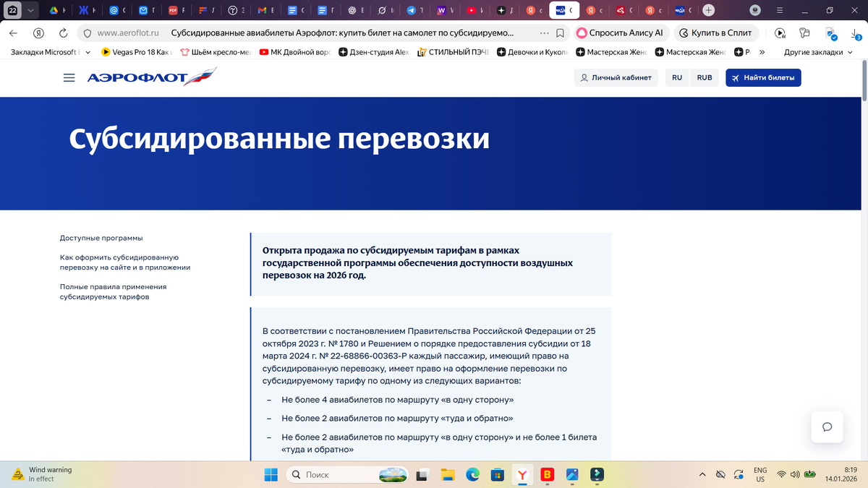This screenshot has height=488, width=868.
Task: Click Спросить Алису AI button
Action: (621, 33)
